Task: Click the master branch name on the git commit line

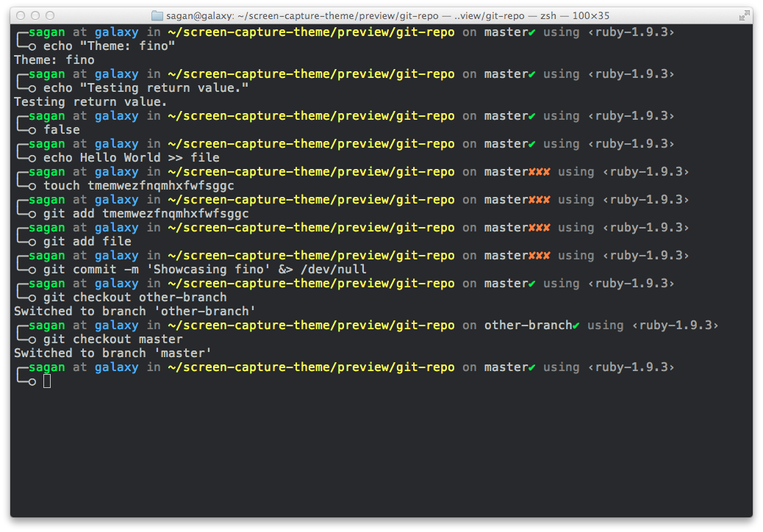Action: (506, 255)
